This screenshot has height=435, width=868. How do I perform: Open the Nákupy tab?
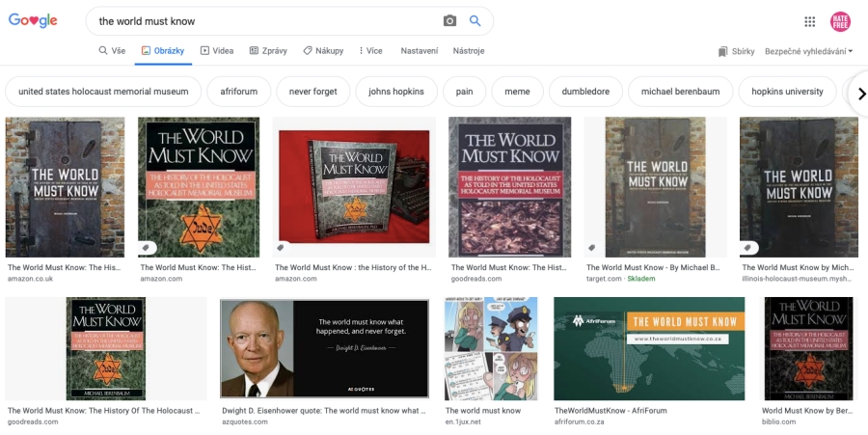point(323,51)
